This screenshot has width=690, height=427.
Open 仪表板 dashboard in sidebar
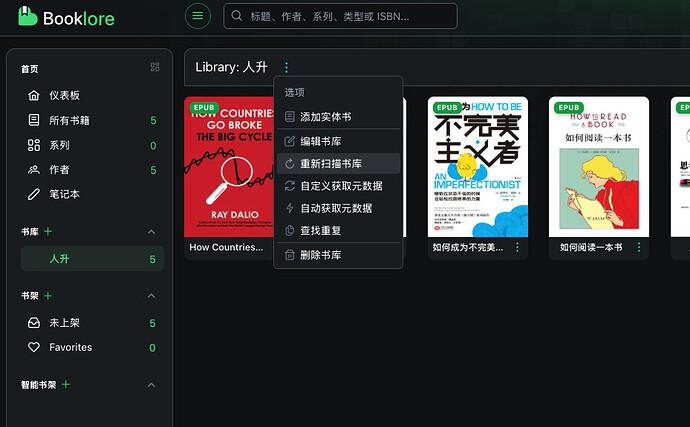(92, 96)
